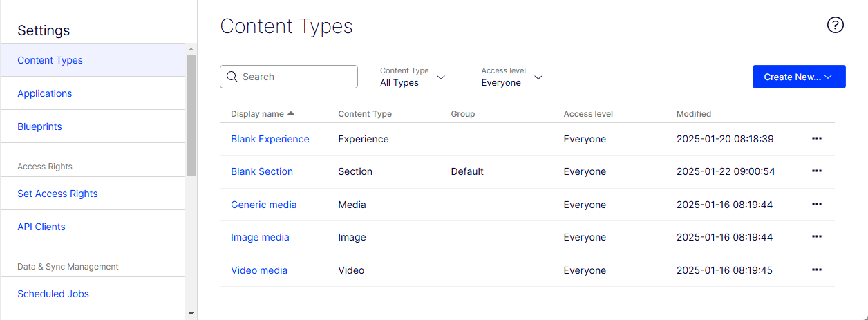
Task: Expand the Access level filter dropdown
Action: (512, 77)
